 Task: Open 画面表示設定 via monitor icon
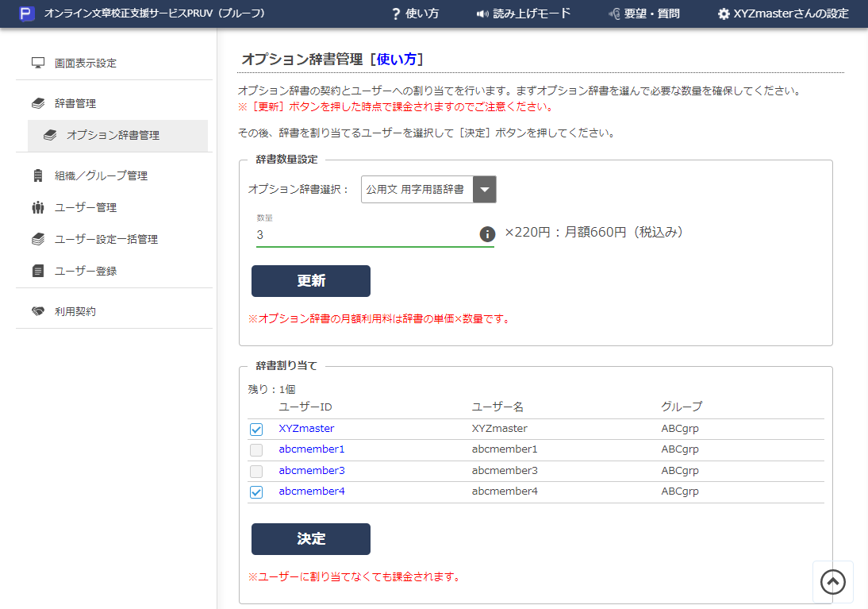point(38,63)
